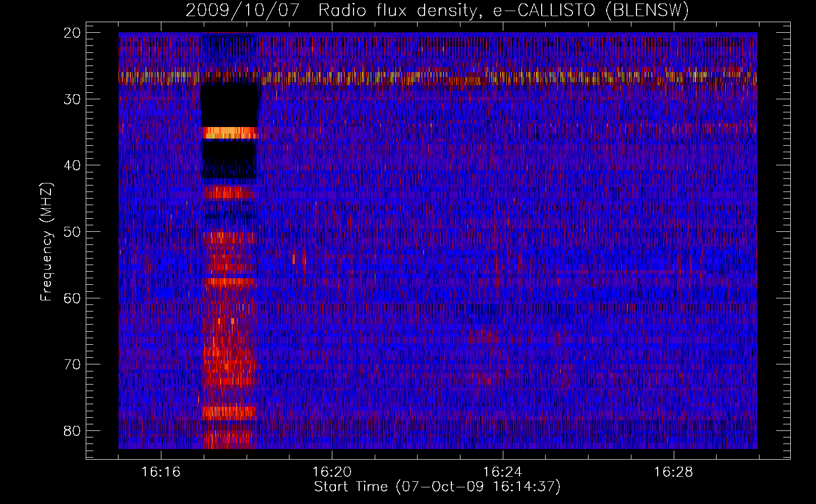Select the frequency tick label '30'

click(73, 99)
